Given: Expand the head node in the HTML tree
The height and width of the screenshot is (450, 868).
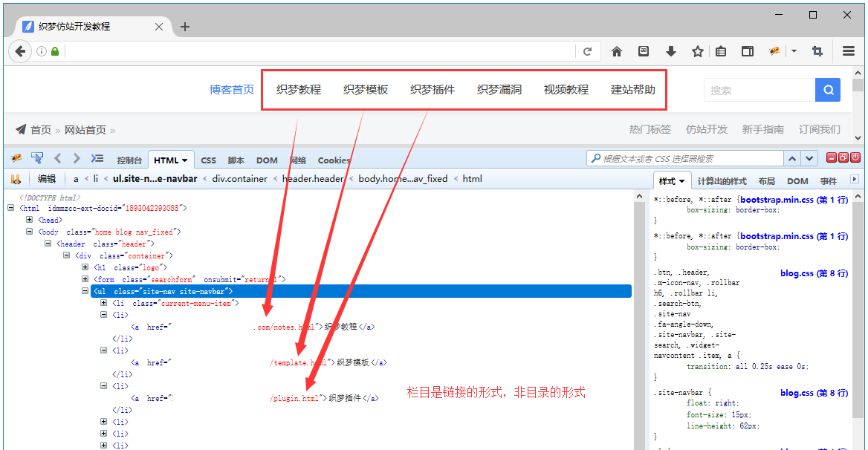Looking at the screenshot, I should (x=30, y=220).
